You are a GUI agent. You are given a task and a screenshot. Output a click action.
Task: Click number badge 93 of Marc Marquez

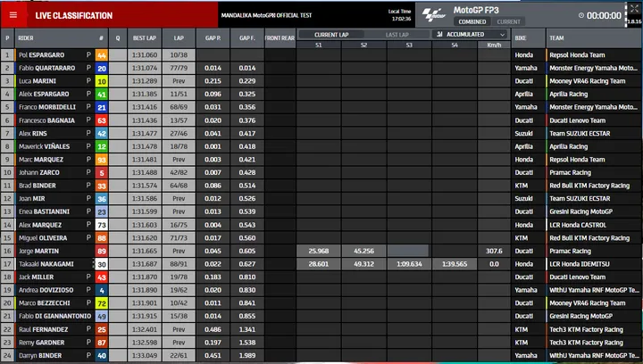click(101, 160)
